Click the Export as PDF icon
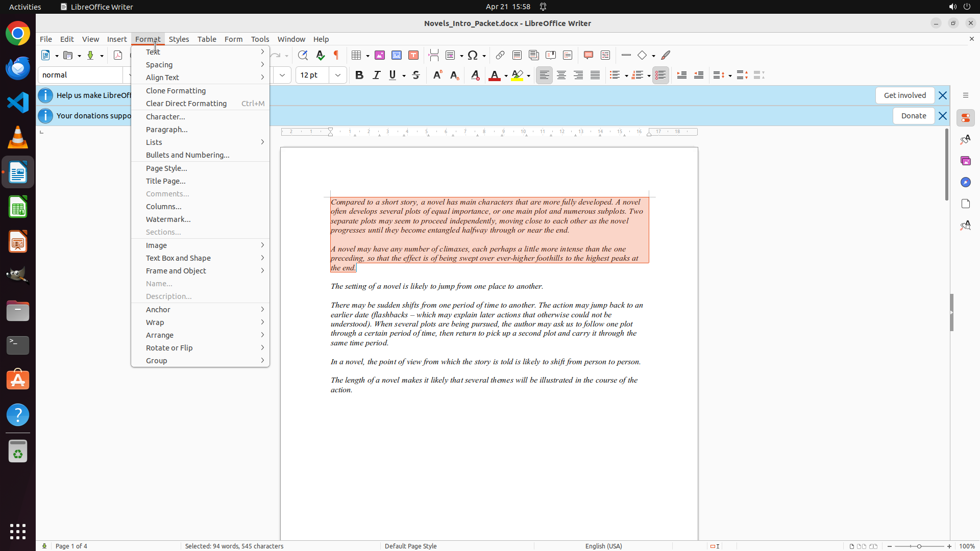The image size is (980, 551). click(118, 55)
